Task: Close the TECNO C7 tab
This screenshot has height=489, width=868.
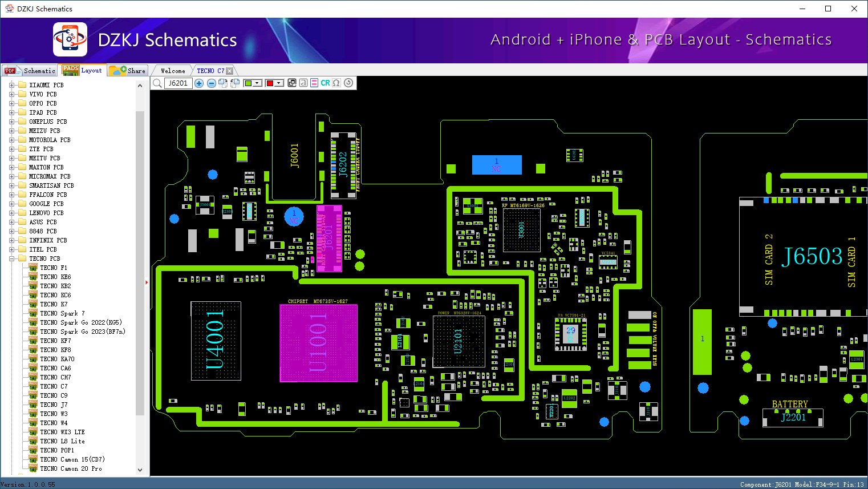Action: 230,71
